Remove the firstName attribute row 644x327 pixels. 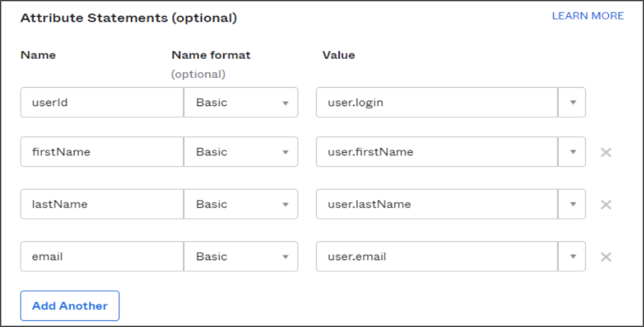(x=606, y=152)
